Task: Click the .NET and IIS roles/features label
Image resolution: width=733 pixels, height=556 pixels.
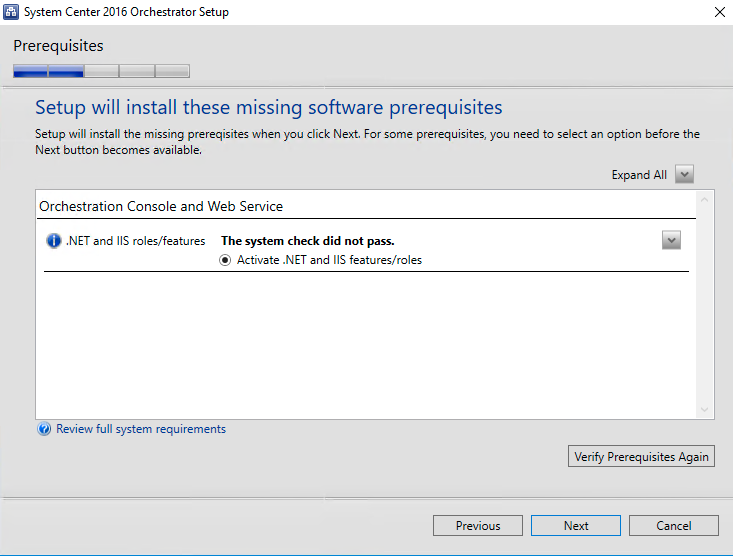Action: tap(135, 241)
